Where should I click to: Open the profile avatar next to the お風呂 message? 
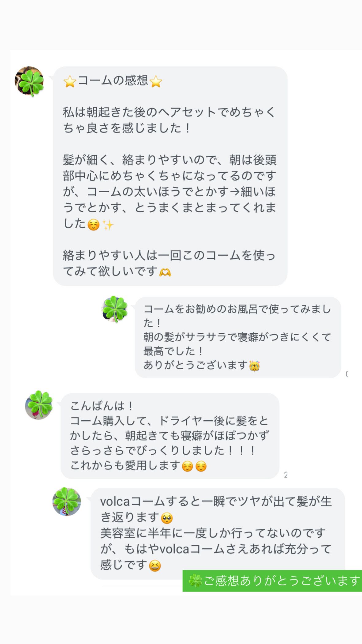pyautogui.click(x=115, y=309)
